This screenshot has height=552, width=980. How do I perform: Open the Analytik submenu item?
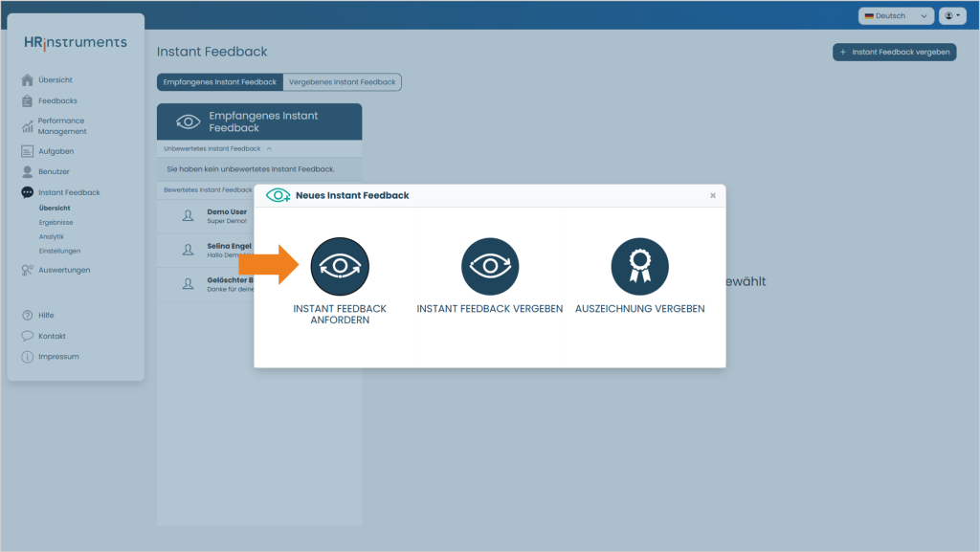coord(52,236)
